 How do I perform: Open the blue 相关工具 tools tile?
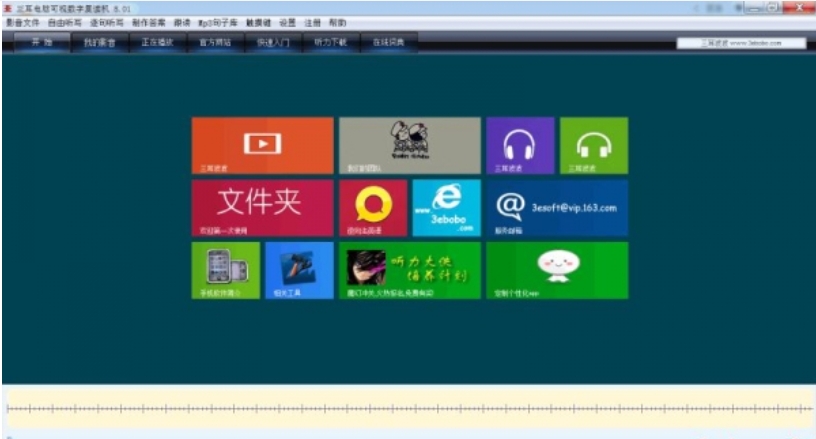pos(299,270)
